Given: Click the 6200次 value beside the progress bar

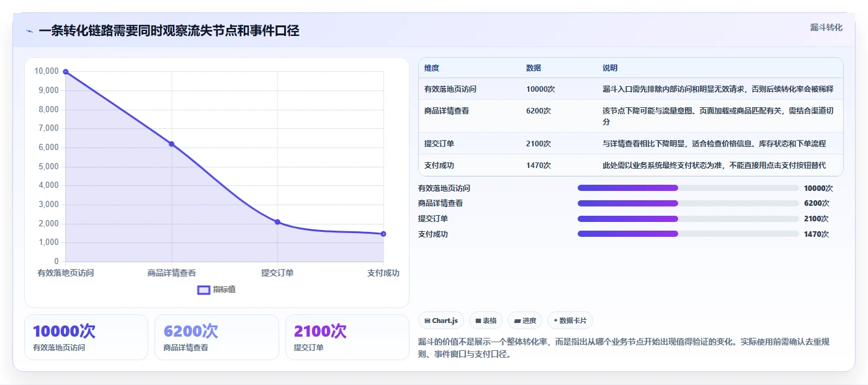Looking at the screenshot, I should (x=817, y=203).
